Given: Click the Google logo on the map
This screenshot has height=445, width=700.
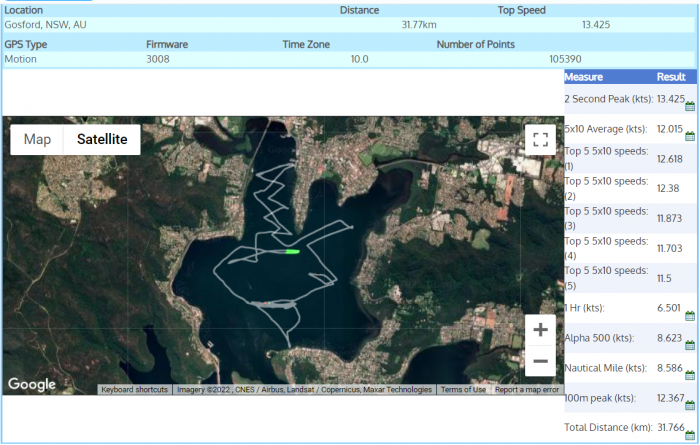Looking at the screenshot, I should (32, 384).
